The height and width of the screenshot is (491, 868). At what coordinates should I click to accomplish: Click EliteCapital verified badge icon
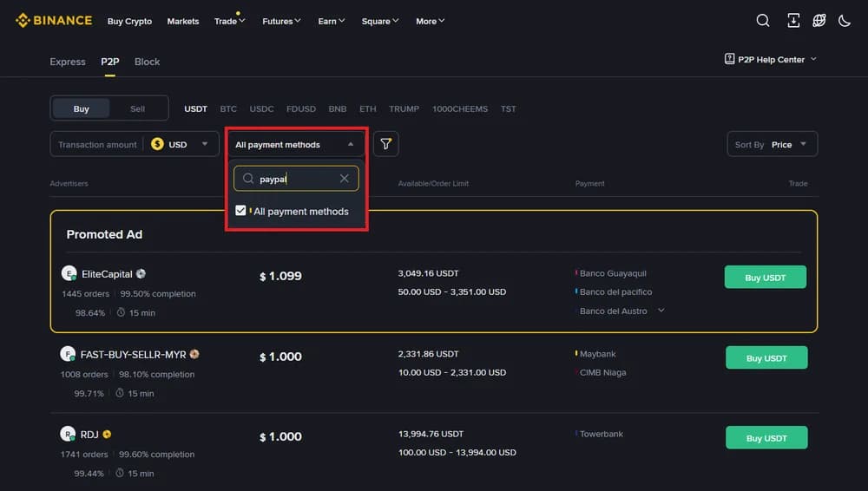(141, 273)
